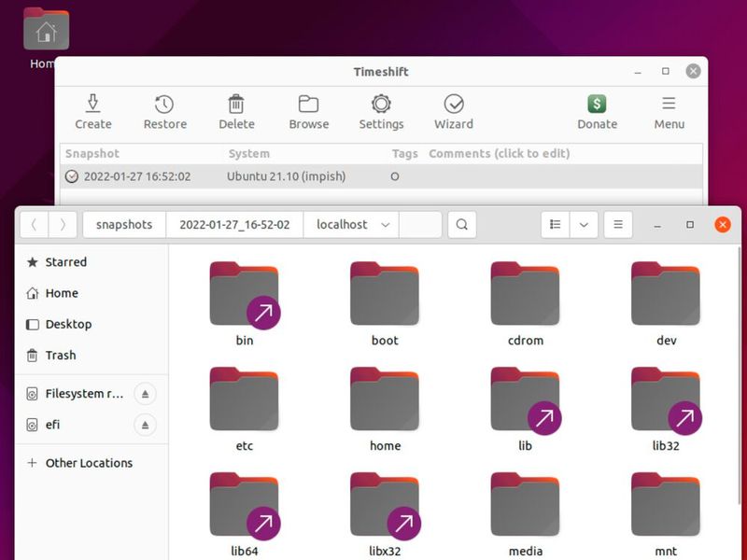Viewport: 747px width, 560px height.
Task: Click the Tags column header
Action: [404, 154]
